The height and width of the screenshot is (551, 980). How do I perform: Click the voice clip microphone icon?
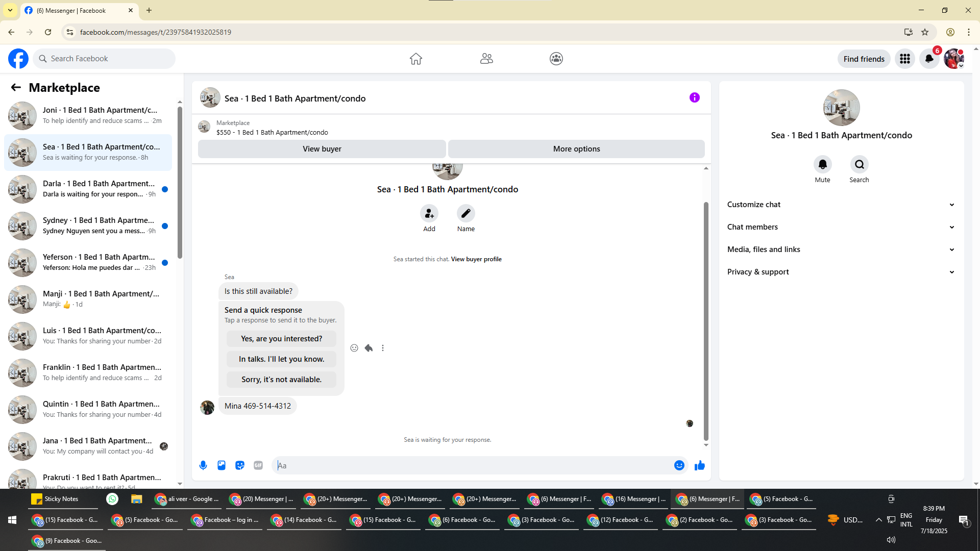coord(203,465)
